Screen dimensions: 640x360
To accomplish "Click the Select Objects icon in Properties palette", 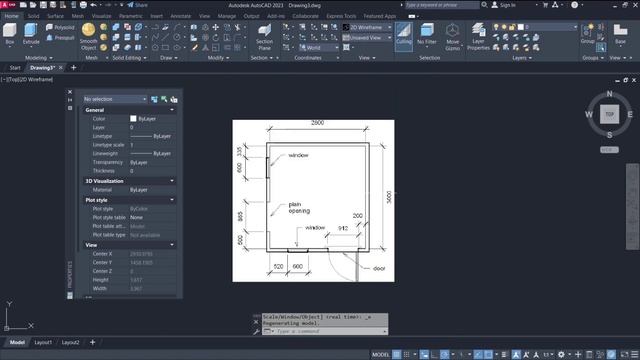I will click(x=164, y=99).
